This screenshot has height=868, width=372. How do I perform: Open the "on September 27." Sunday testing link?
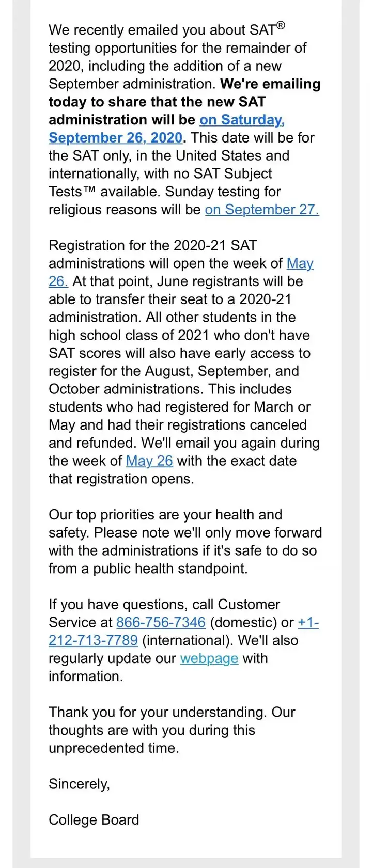pyautogui.click(x=262, y=210)
